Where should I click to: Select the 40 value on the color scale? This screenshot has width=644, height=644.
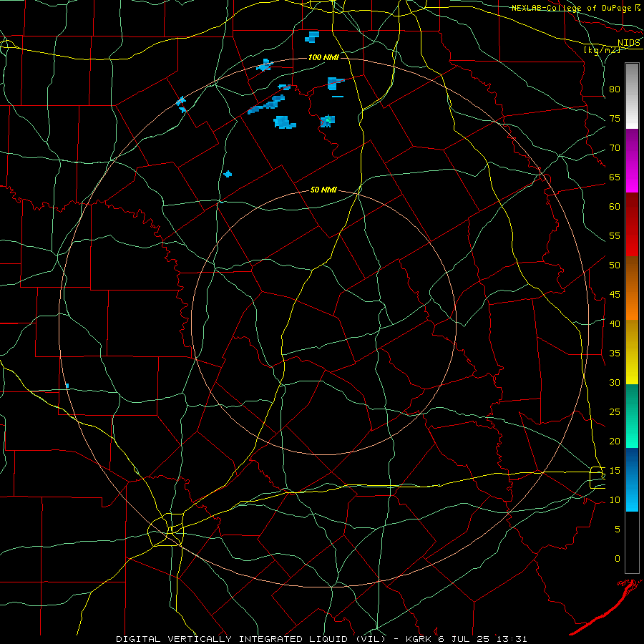(615, 323)
